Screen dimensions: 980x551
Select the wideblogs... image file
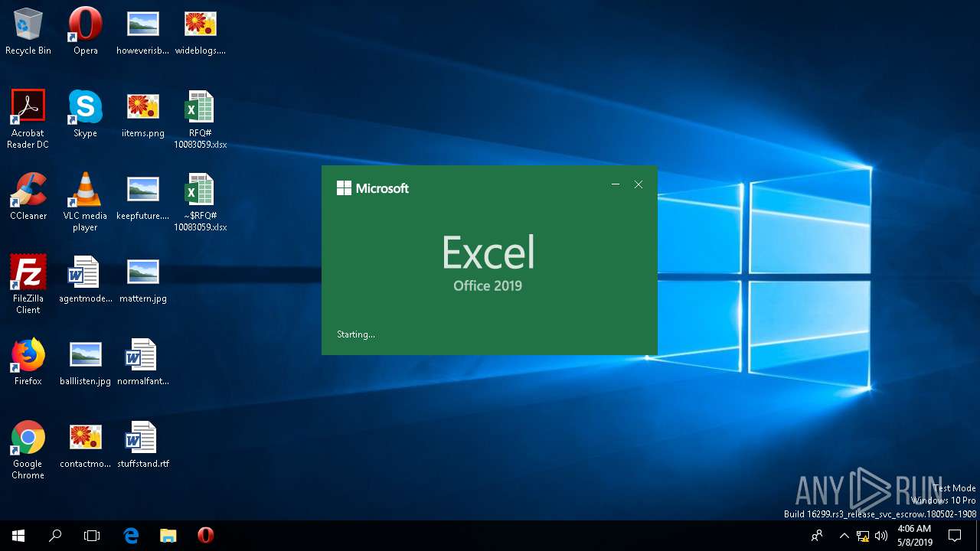coord(200,32)
